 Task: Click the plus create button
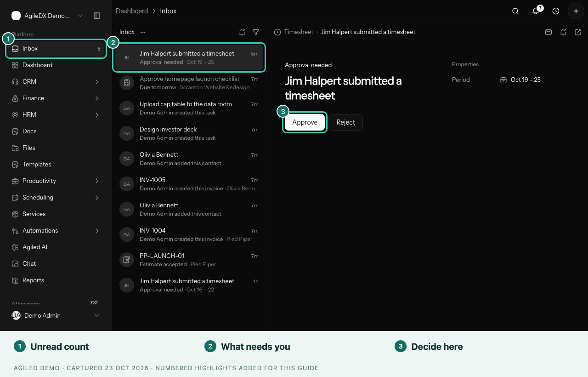click(x=576, y=11)
